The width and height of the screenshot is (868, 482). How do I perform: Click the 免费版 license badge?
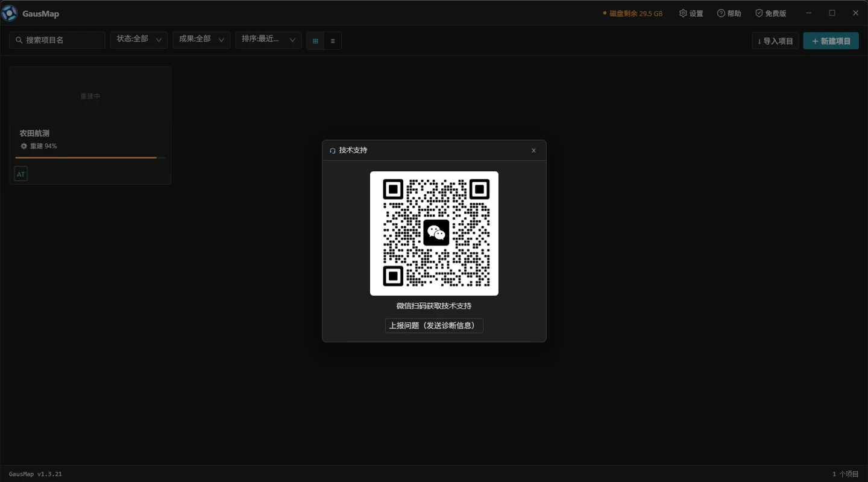pos(771,13)
